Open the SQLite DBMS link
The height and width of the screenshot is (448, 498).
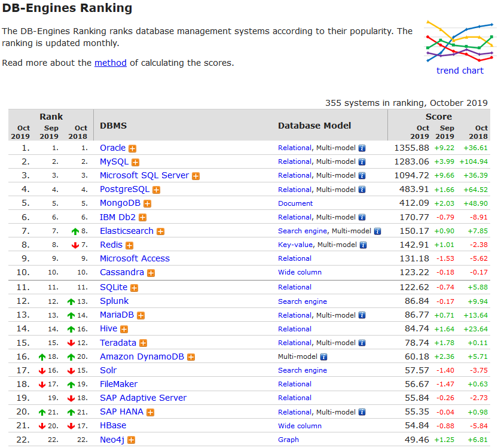click(x=114, y=287)
